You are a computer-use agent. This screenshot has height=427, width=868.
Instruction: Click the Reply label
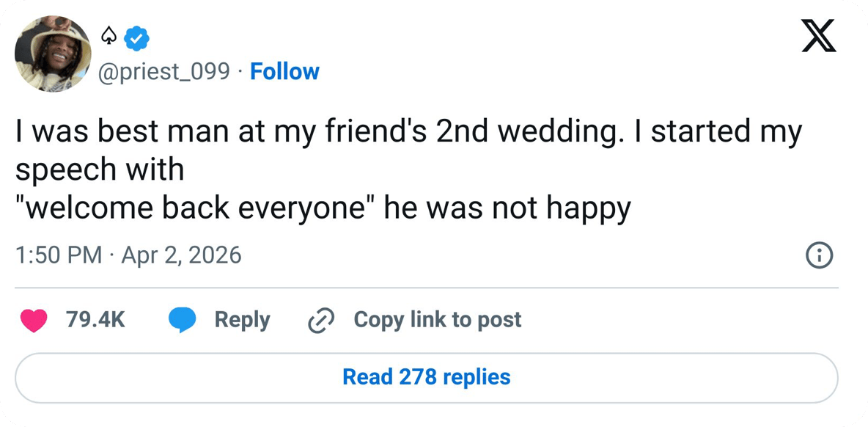pos(242,320)
